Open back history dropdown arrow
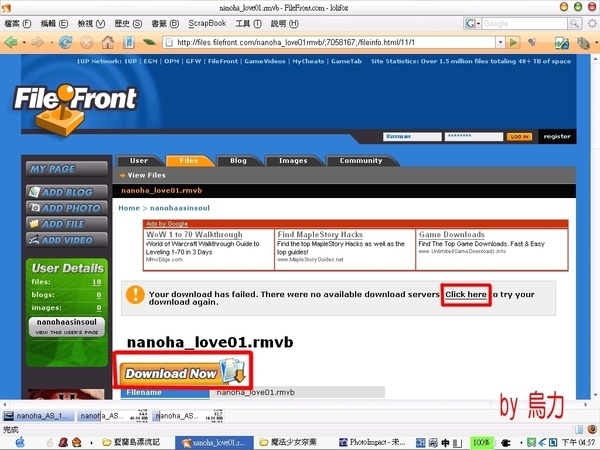 click(24, 42)
